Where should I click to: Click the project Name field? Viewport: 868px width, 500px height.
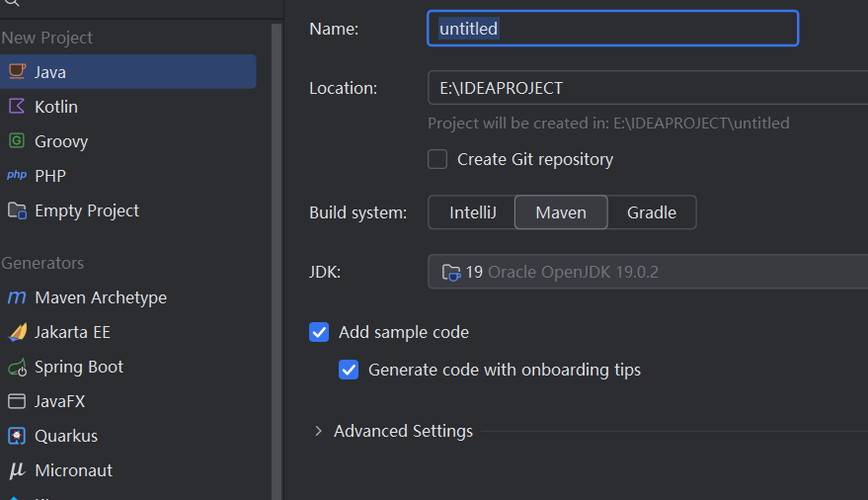(x=613, y=29)
